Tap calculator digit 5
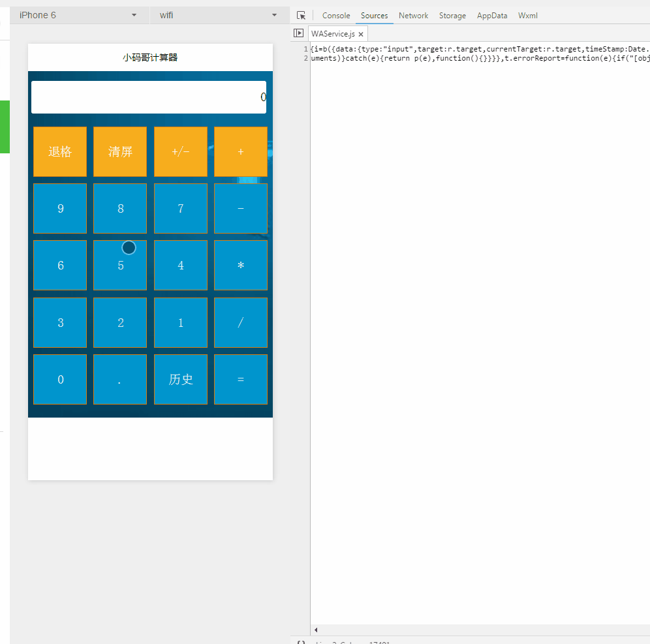 [x=120, y=265]
